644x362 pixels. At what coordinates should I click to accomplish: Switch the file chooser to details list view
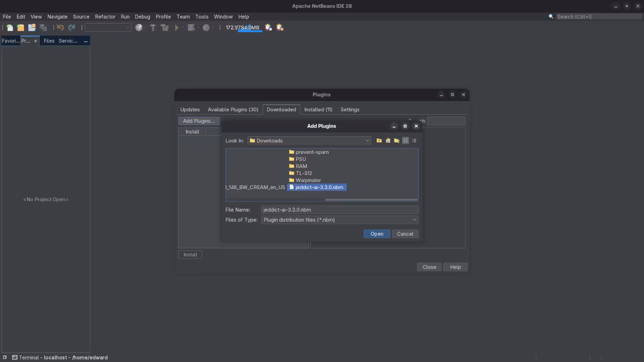[x=414, y=140]
